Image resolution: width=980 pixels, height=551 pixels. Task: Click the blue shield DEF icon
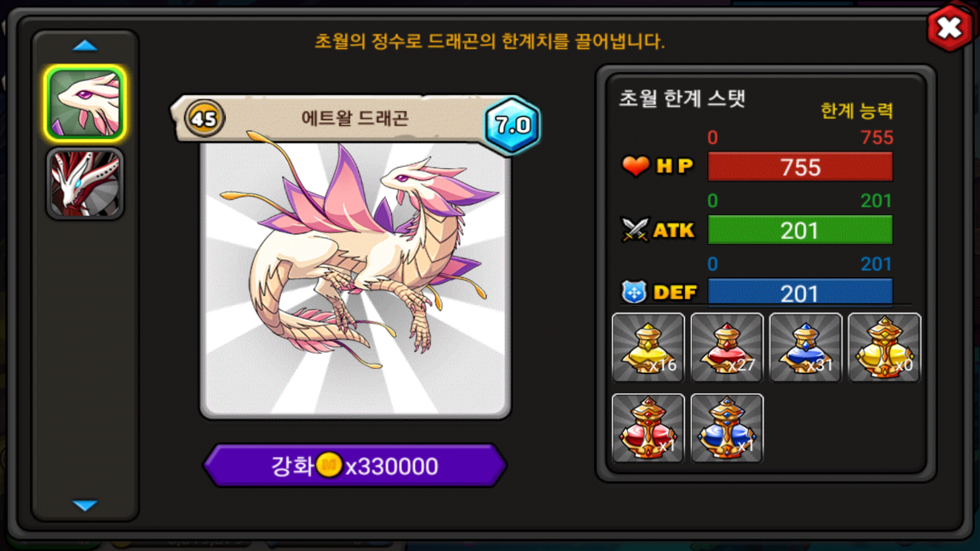point(634,292)
